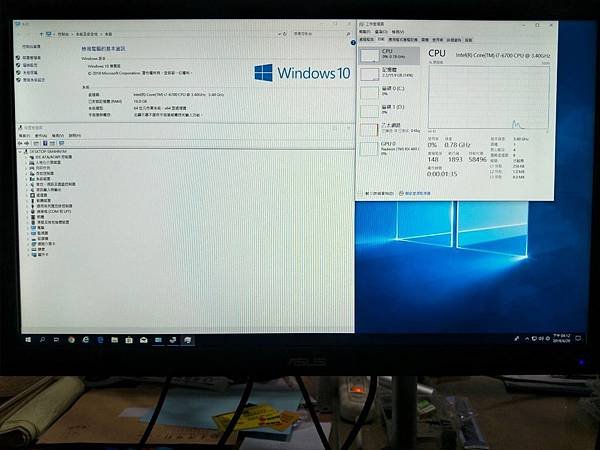Select CPU in Task Manager performance sidebar

click(390, 56)
